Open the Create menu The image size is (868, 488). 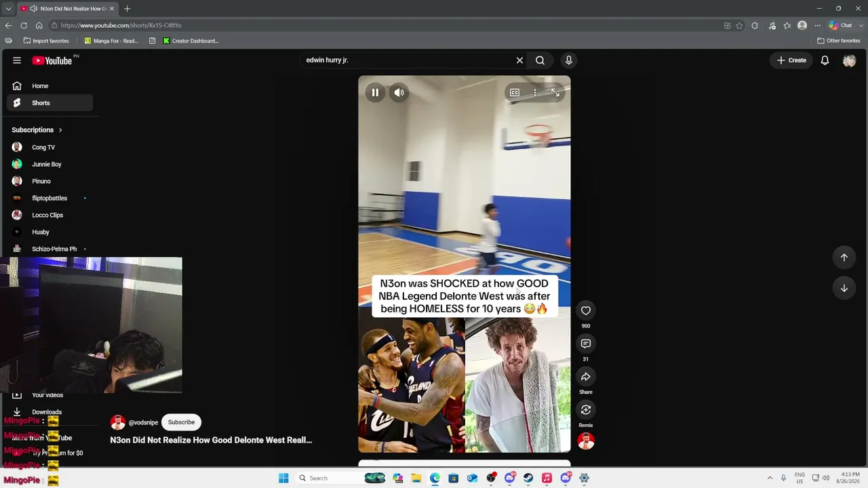pyautogui.click(x=791, y=60)
